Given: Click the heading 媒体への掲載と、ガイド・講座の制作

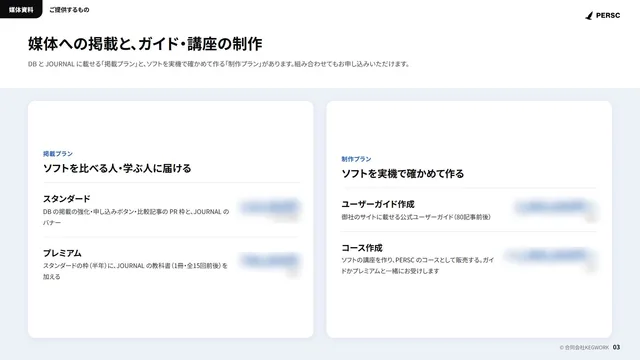Looking at the screenshot, I should tap(145, 44).
